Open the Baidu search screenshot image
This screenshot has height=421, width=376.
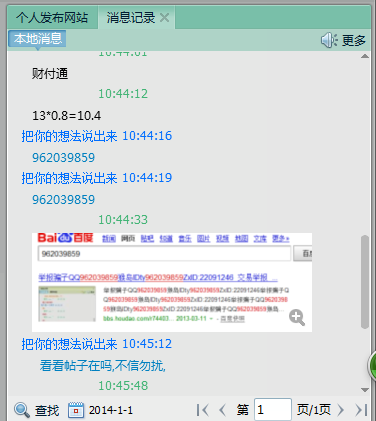pyautogui.click(x=172, y=282)
